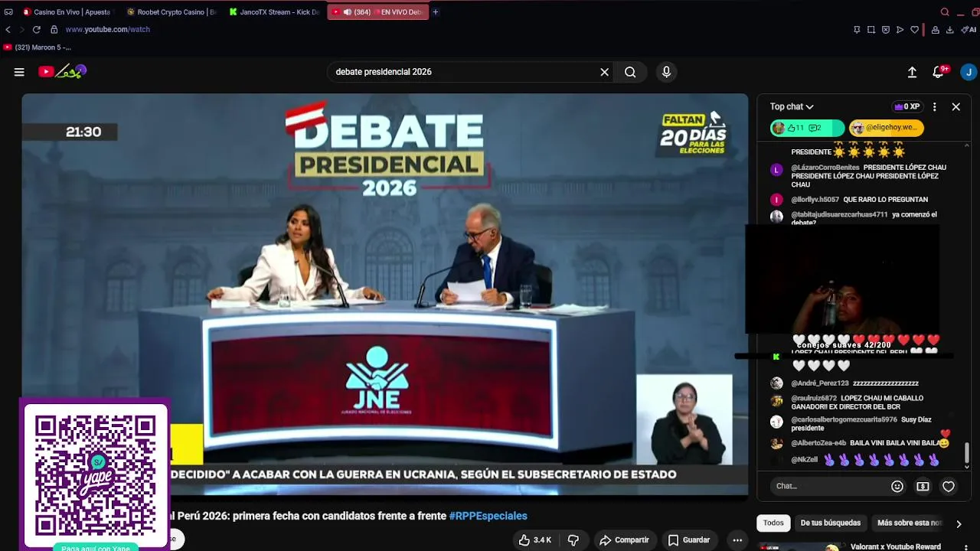The width and height of the screenshot is (980, 551).
Task: Click the live chat scrollbar thumb
Action: (x=966, y=452)
